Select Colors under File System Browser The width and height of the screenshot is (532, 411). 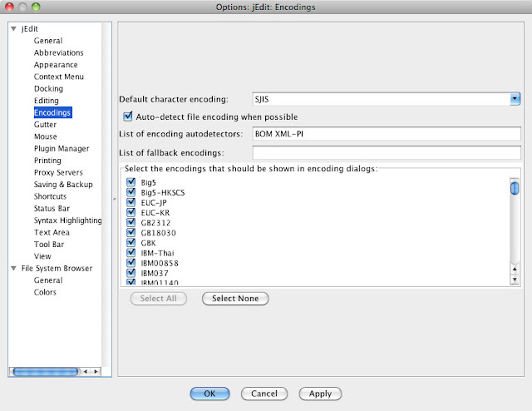click(x=45, y=292)
